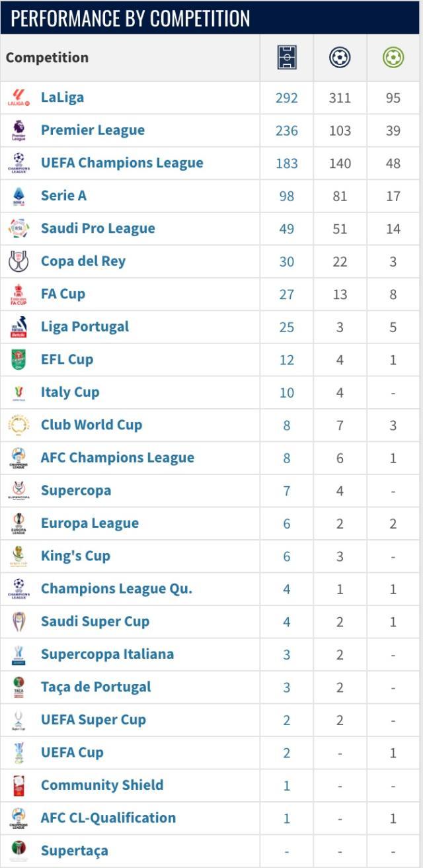Screen dimensions: 423x868
Task: Click the EFL Cup green logo
Action: [x=19, y=359]
